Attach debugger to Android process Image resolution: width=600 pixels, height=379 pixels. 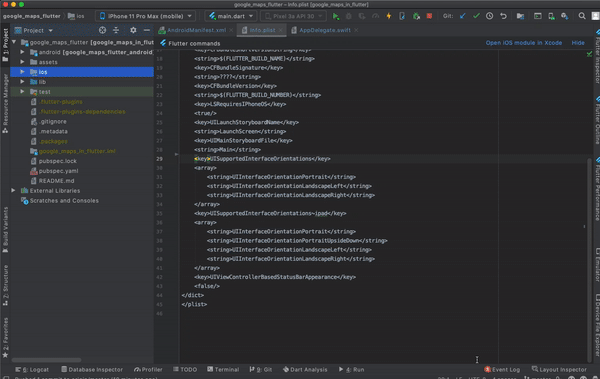pos(416,16)
